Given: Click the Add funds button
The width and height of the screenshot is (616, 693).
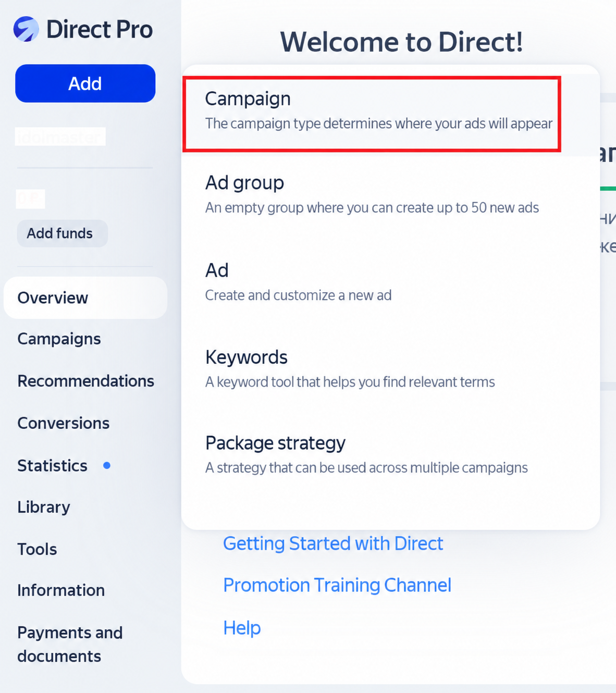Looking at the screenshot, I should (63, 233).
